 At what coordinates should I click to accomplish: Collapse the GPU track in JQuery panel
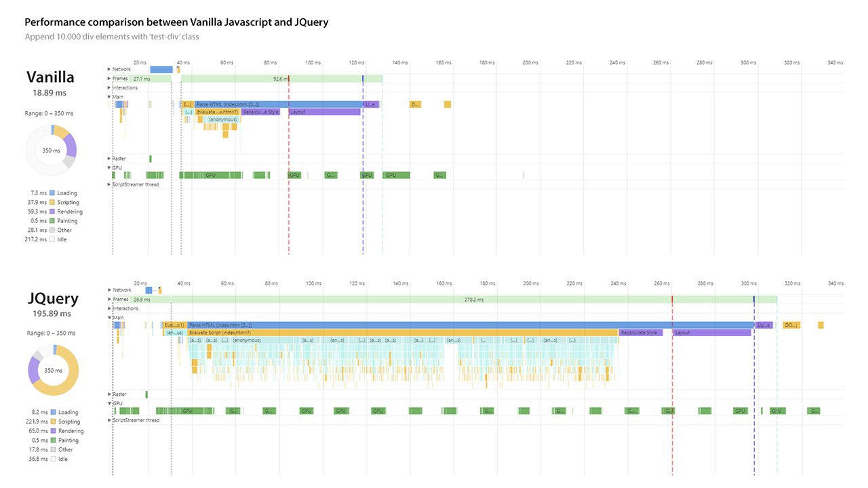coord(109,403)
